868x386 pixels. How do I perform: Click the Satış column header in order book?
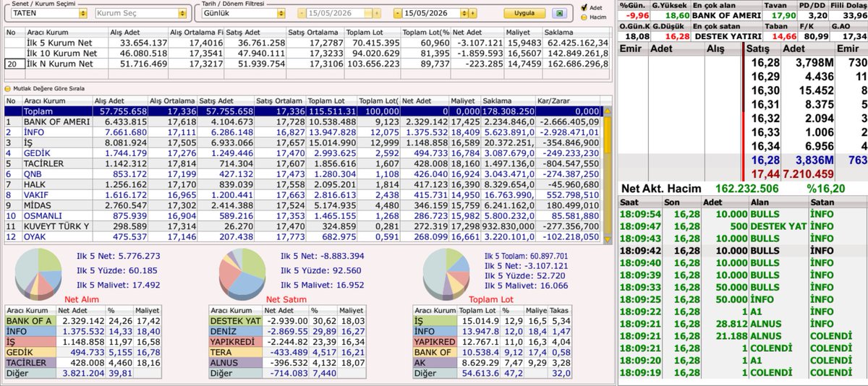[765, 48]
